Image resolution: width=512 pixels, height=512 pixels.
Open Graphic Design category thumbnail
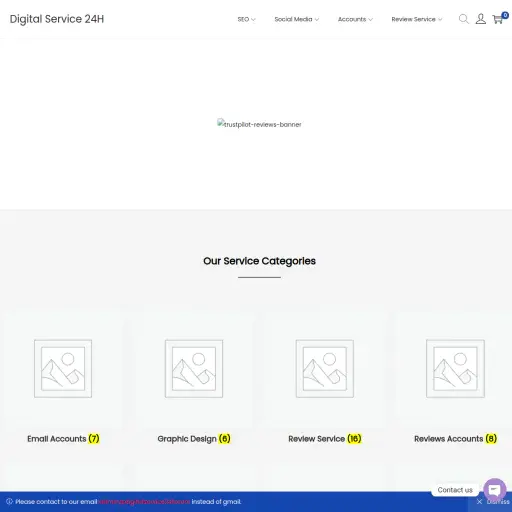194,369
